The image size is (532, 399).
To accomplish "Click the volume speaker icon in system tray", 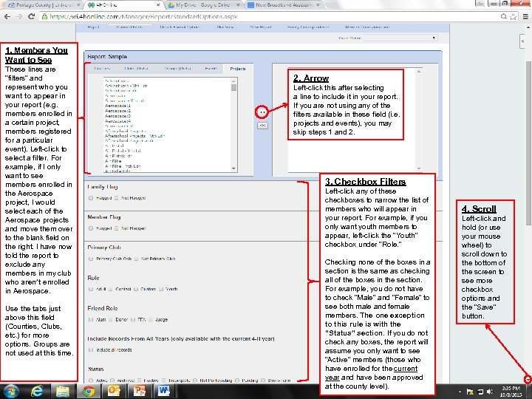I will coord(490,392).
